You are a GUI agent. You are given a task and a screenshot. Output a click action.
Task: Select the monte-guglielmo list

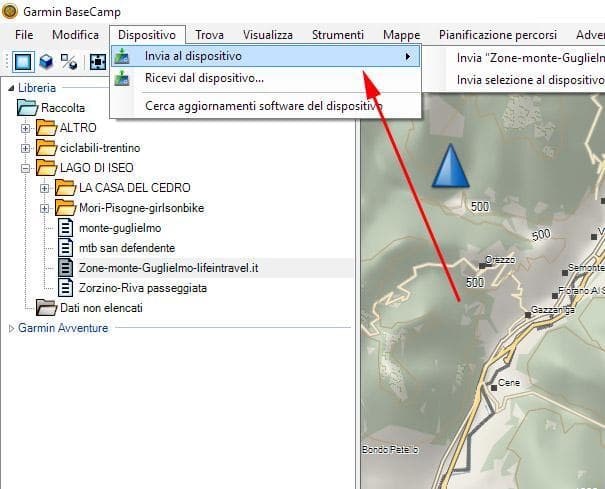point(120,228)
